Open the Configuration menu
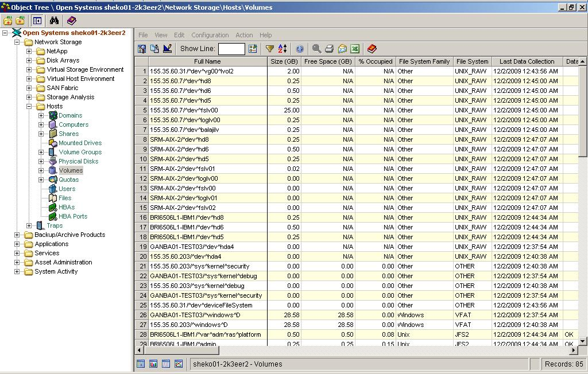The width and height of the screenshot is (588, 374). tap(210, 35)
